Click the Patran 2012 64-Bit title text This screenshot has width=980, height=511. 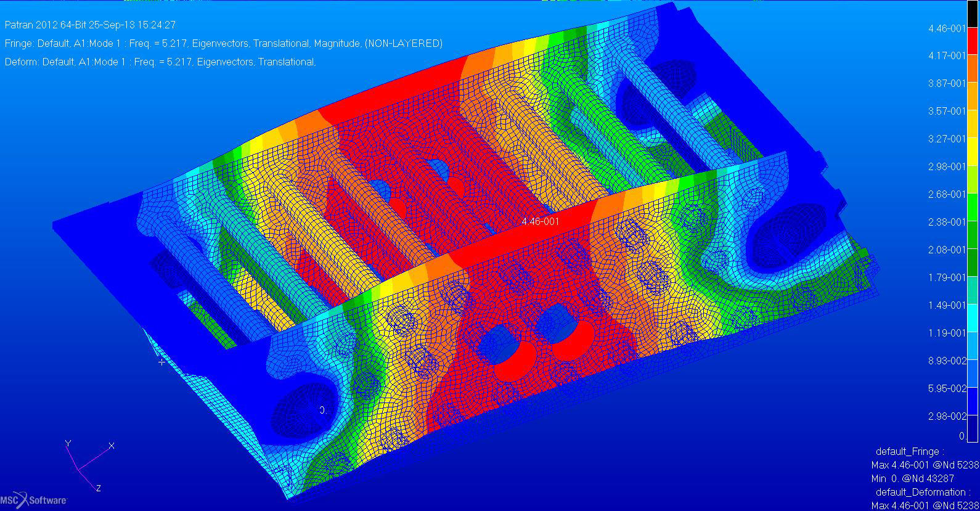pyautogui.click(x=90, y=25)
